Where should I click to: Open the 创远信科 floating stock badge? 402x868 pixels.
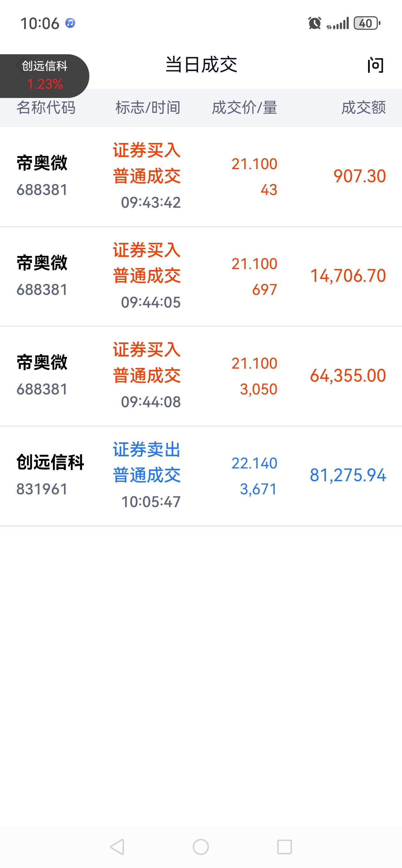point(44,76)
